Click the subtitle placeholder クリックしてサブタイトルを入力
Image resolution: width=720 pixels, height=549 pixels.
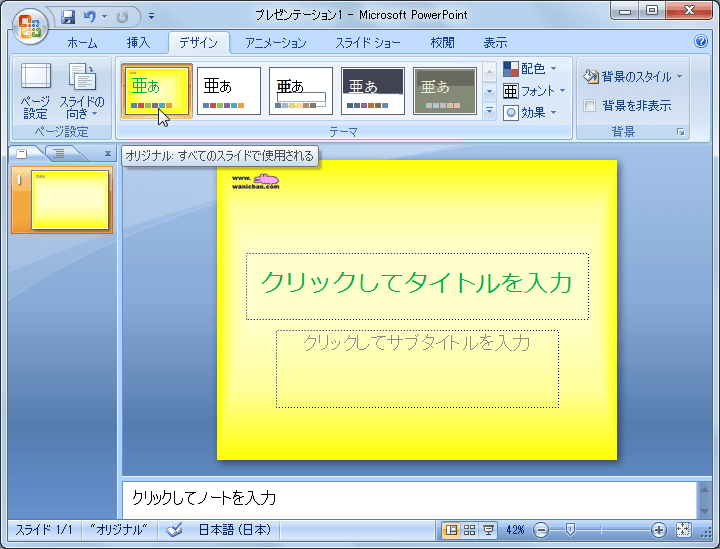tap(417, 369)
